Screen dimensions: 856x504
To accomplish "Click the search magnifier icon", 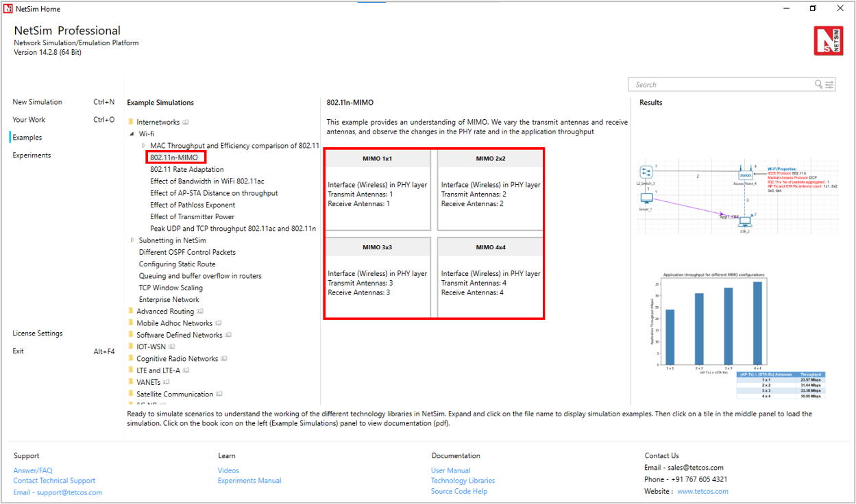I will (x=818, y=84).
